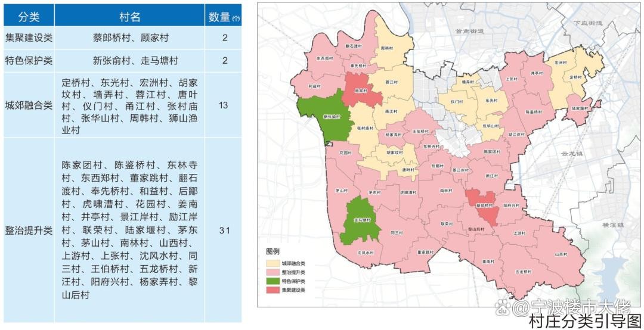The width and height of the screenshot is (644, 330).
Task: Click the 横溪镇 label on the map
Action: 612,225
